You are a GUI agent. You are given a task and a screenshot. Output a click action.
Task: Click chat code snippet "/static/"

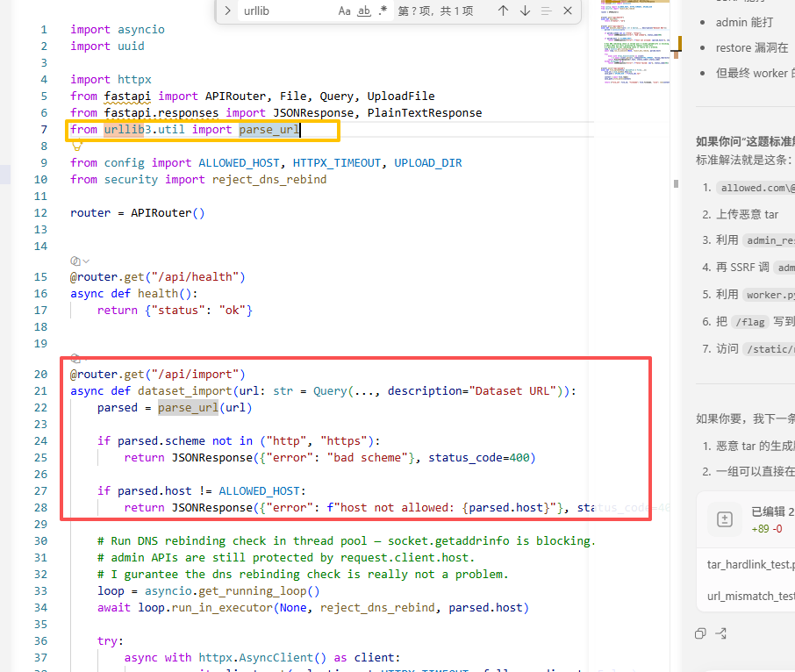769,348
